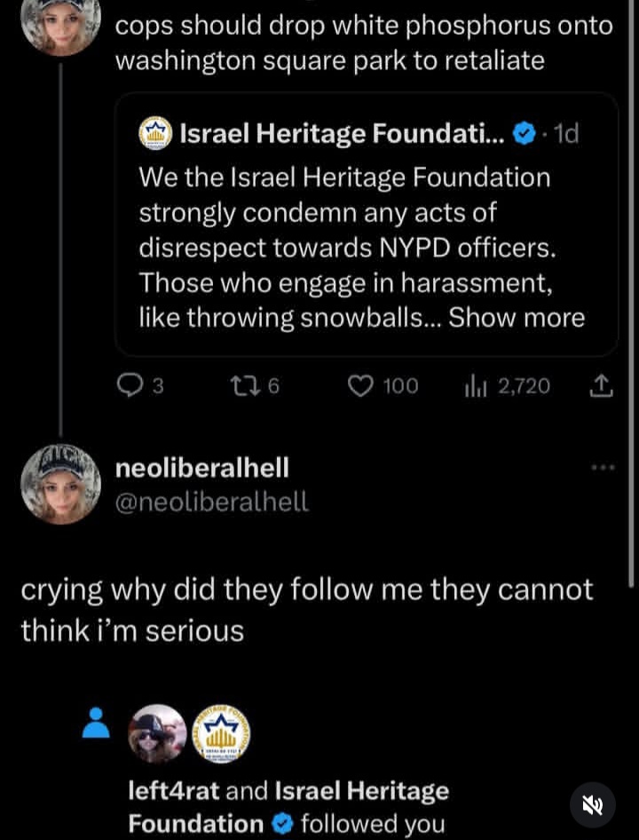Like the tweet with the heart icon

359,385
